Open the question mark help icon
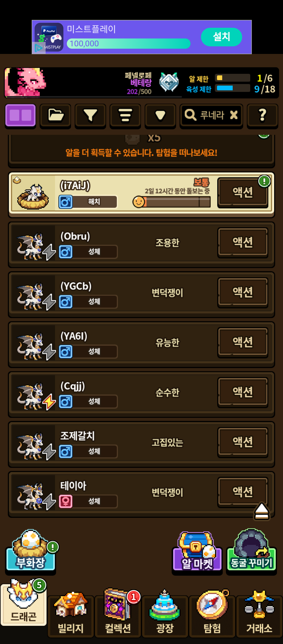The width and height of the screenshot is (283, 644). tap(262, 115)
